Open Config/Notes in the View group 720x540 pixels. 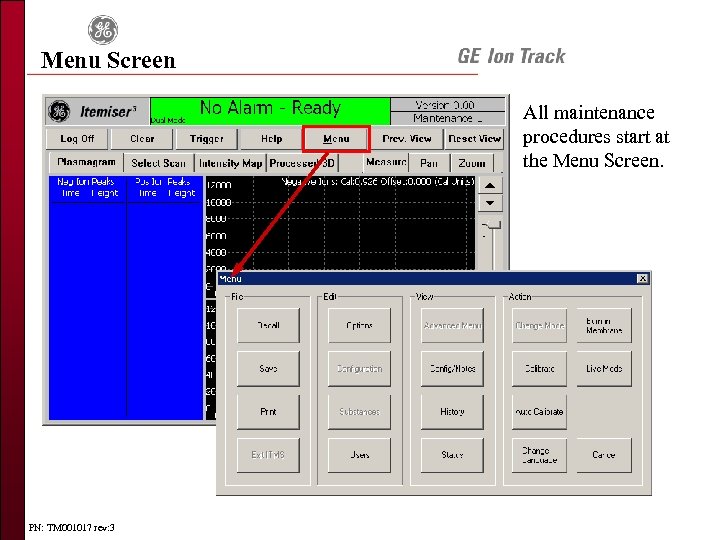[x=452, y=368]
